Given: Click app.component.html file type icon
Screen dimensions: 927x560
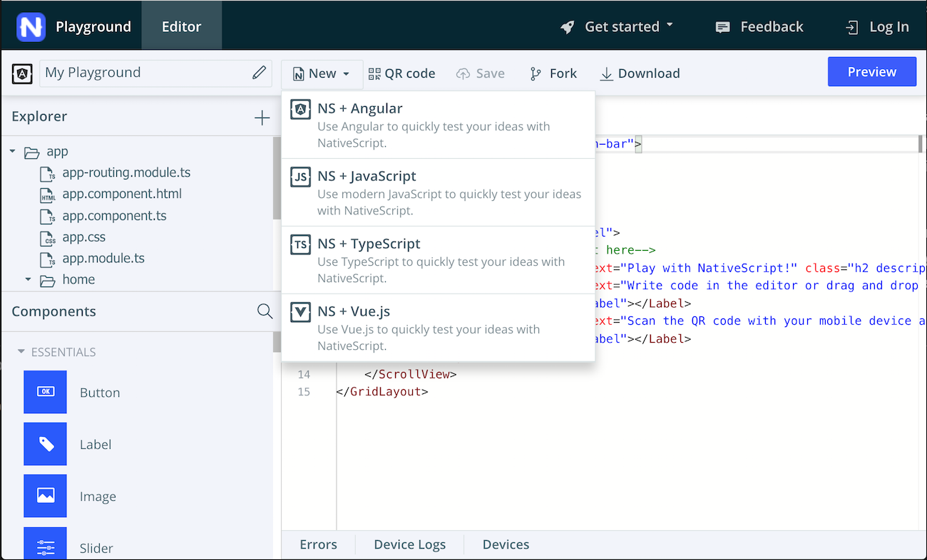Looking at the screenshot, I should (x=48, y=195).
